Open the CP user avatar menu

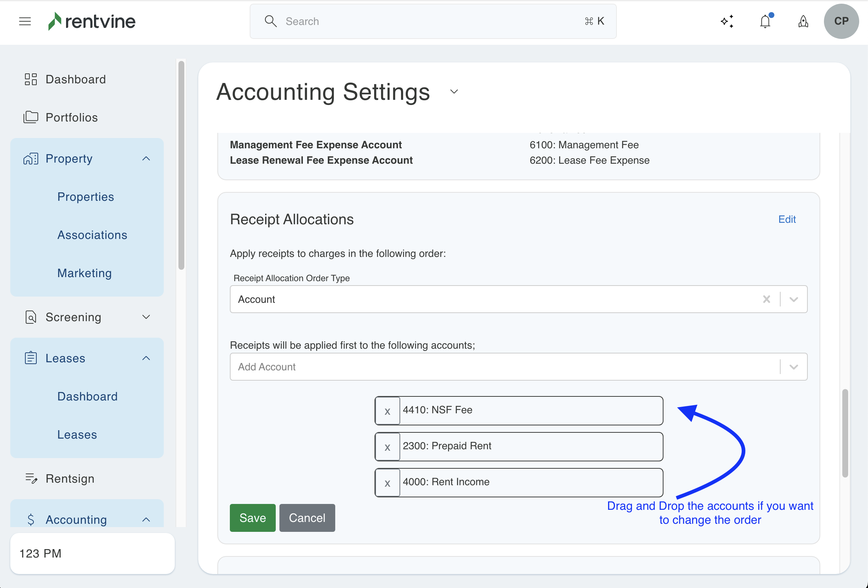(x=841, y=21)
